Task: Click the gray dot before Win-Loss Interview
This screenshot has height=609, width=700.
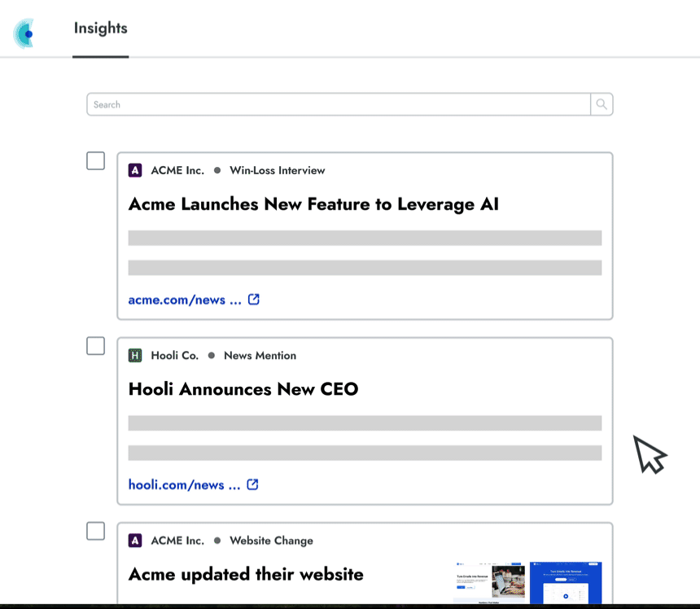Action: [217, 170]
